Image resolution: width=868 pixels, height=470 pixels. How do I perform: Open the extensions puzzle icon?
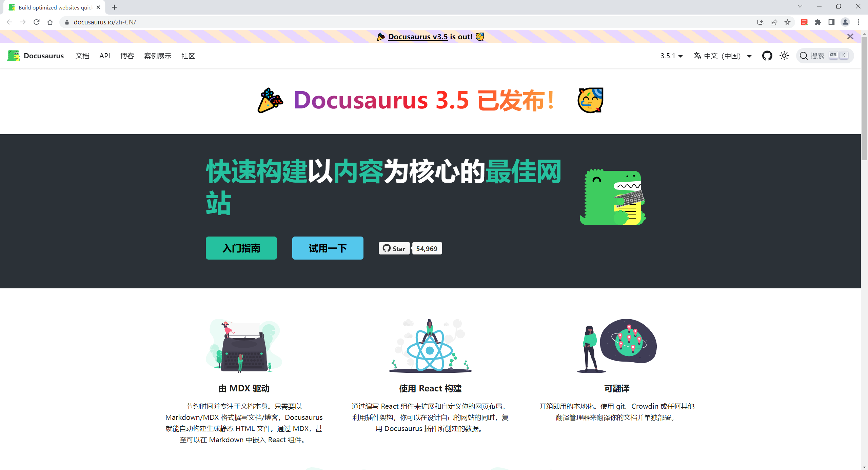tap(818, 22)
